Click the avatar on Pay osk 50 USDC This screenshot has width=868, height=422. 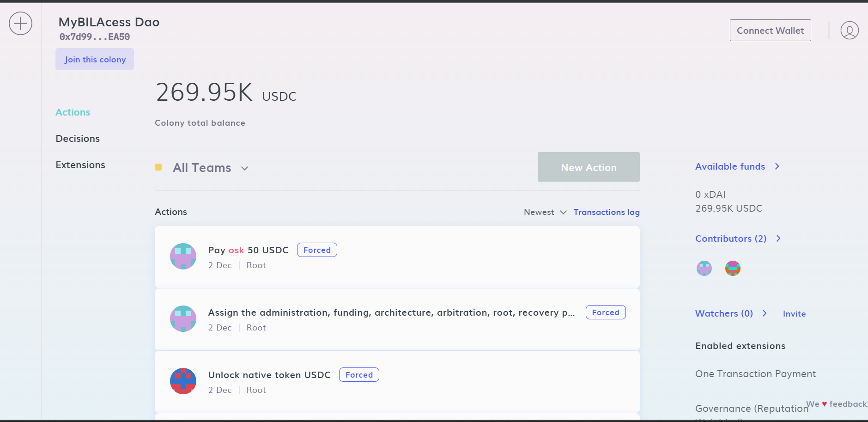point(183,256)
